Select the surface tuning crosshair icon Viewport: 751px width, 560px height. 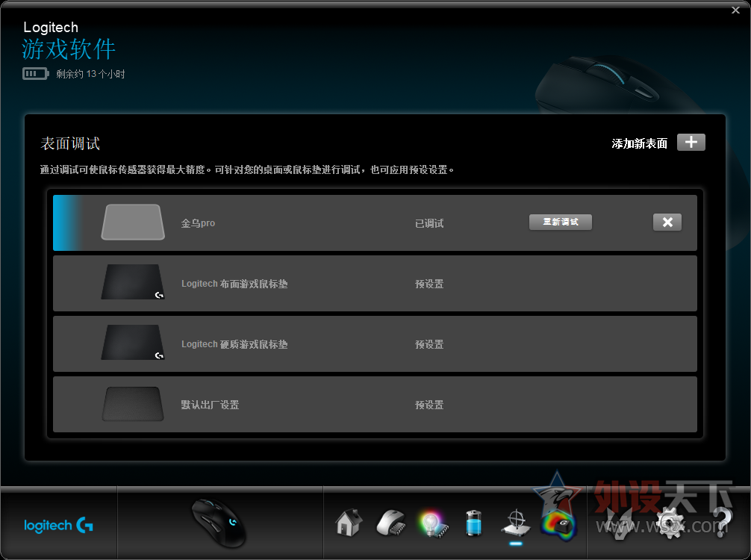click(x=516, y=523)
